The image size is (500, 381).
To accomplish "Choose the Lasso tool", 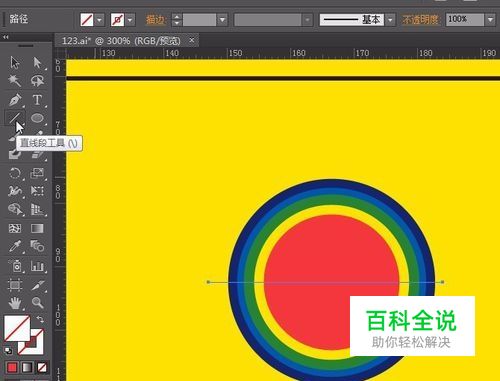I will (37, 81).
